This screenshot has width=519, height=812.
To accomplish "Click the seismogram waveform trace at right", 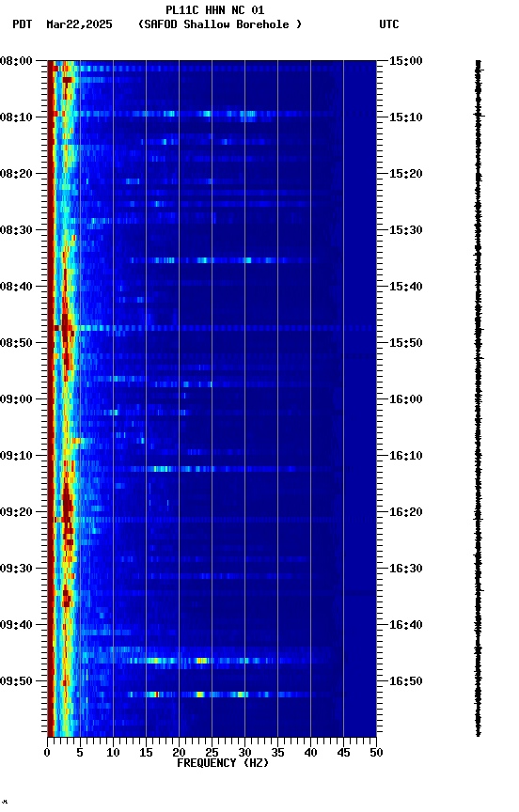I will (478, 398).
